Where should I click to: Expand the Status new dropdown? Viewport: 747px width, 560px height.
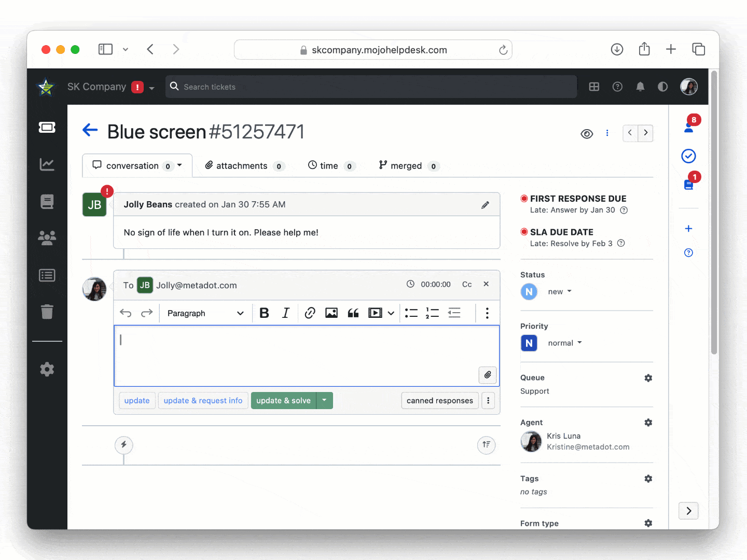560,291
